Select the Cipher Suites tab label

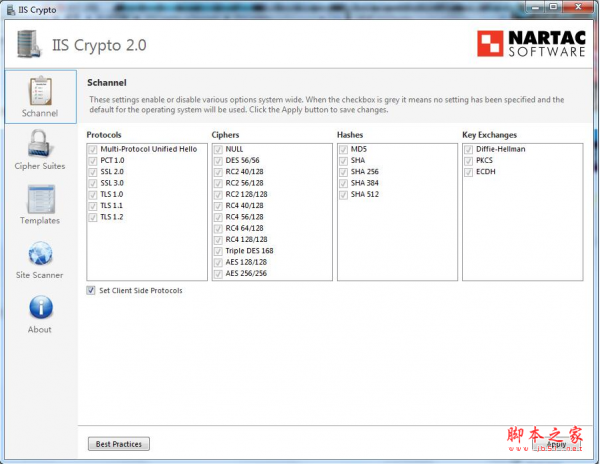(x=40, y=166)
